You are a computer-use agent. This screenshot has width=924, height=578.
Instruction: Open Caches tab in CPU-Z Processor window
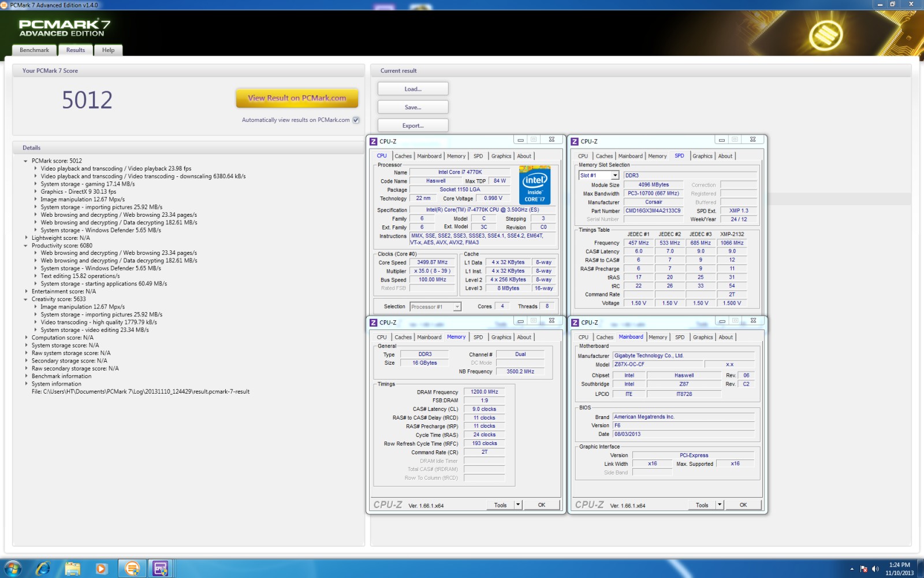pos(403,156)
